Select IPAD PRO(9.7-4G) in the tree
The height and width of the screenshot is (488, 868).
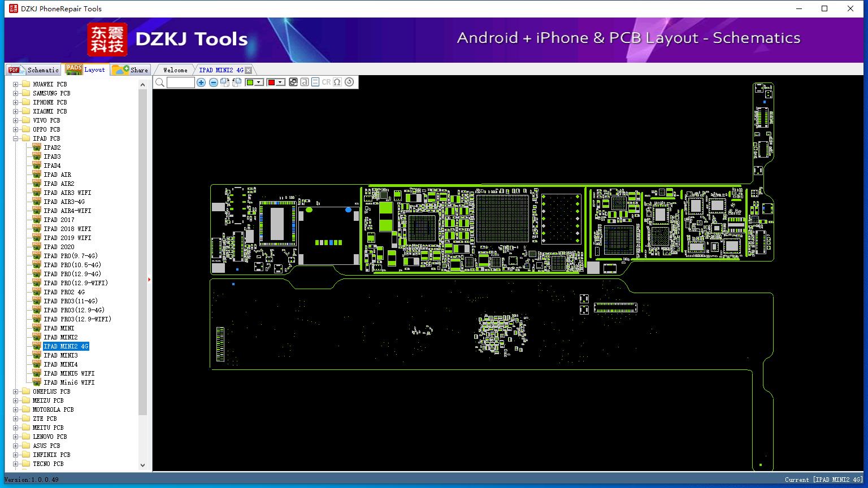[71, 256]
